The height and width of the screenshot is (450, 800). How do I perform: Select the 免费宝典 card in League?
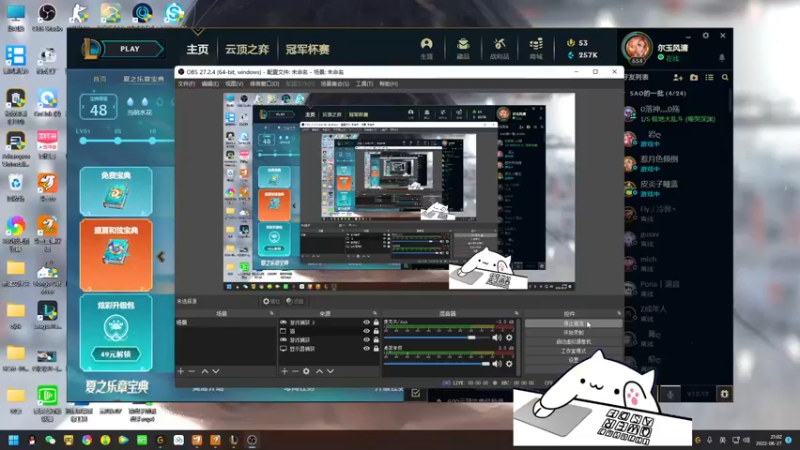pyautogui.click(x=116, y=191)
